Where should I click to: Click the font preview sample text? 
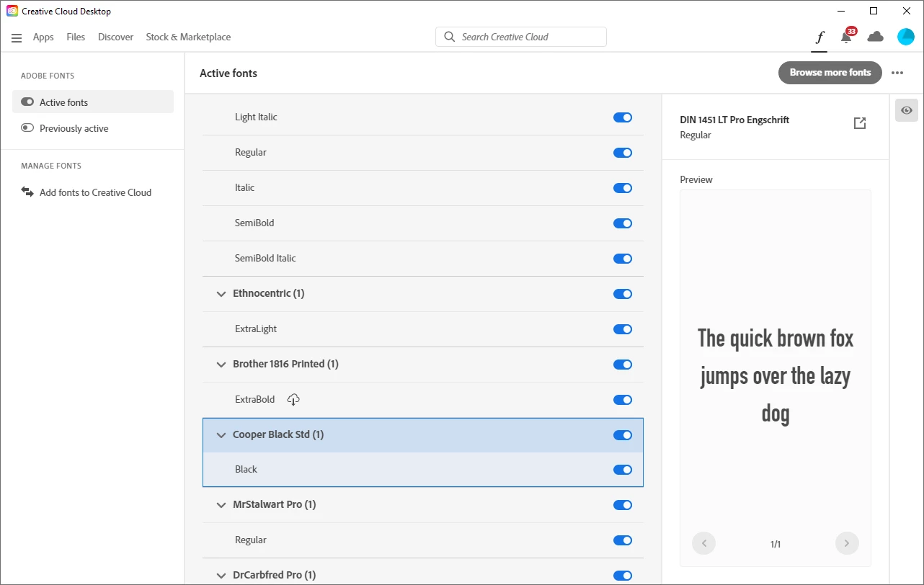(x=776, y=376)
